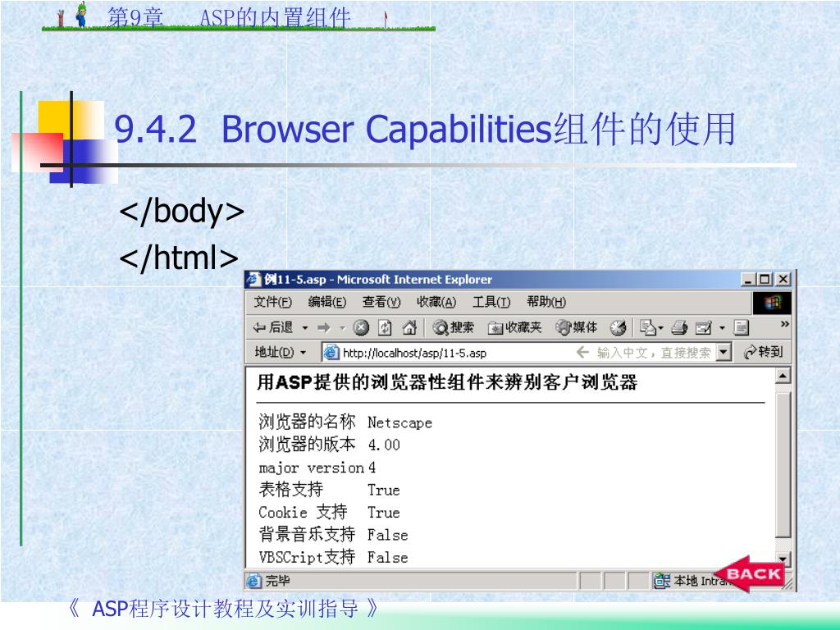Open the Mail button dropdown arrow
The width and height of the screenshot is (840, 630).
(661, 327)
